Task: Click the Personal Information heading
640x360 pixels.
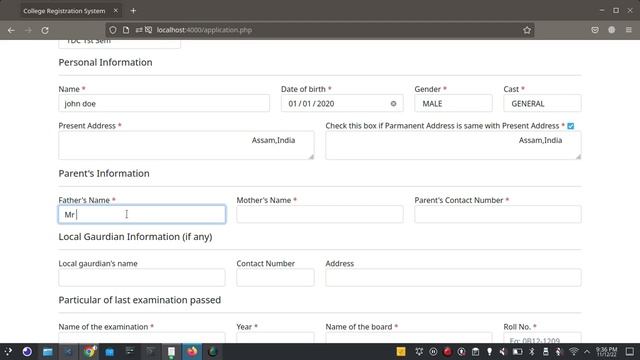Action: point(105,62)
